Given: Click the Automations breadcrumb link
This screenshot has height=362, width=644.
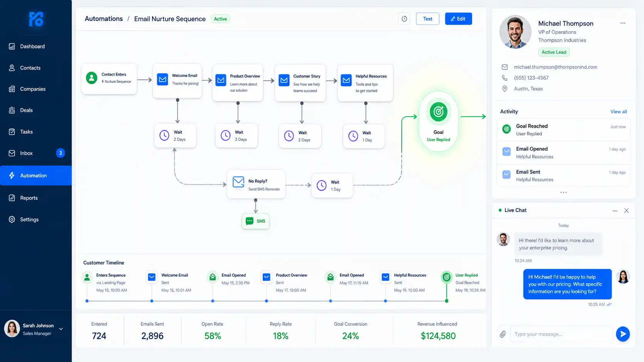Looking at the screenshot, I should pos(104,19).
